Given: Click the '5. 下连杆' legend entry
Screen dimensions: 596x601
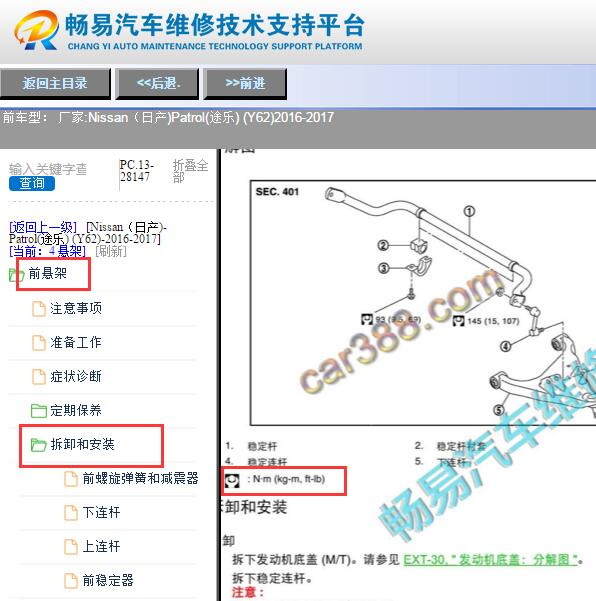Looking at the screenshot, I should 441,462.
